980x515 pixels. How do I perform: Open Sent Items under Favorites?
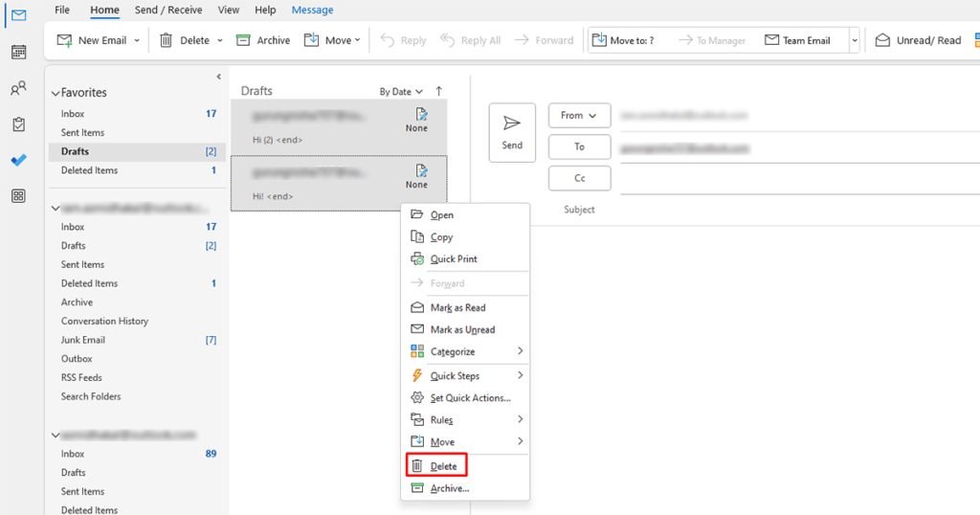tap(136, 132)
